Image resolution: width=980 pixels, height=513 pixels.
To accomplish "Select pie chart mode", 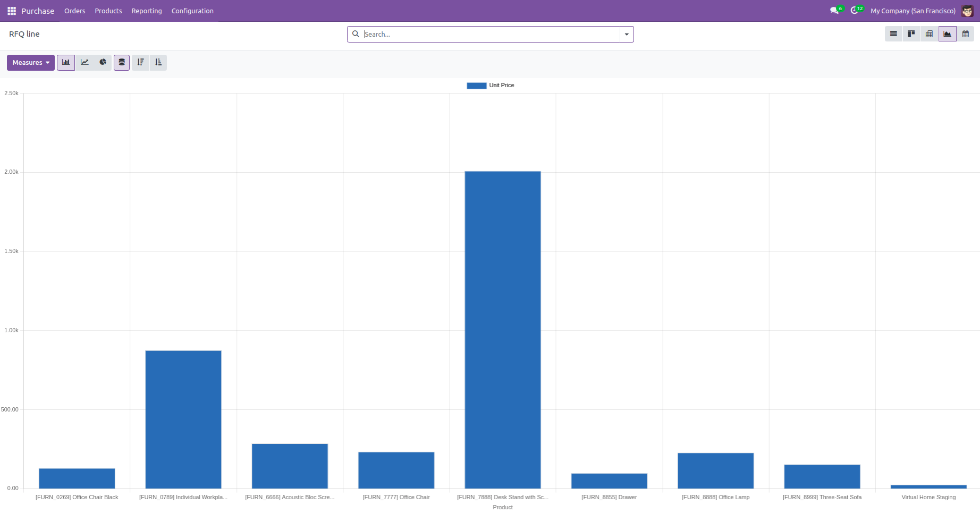I will click(103, 63).
